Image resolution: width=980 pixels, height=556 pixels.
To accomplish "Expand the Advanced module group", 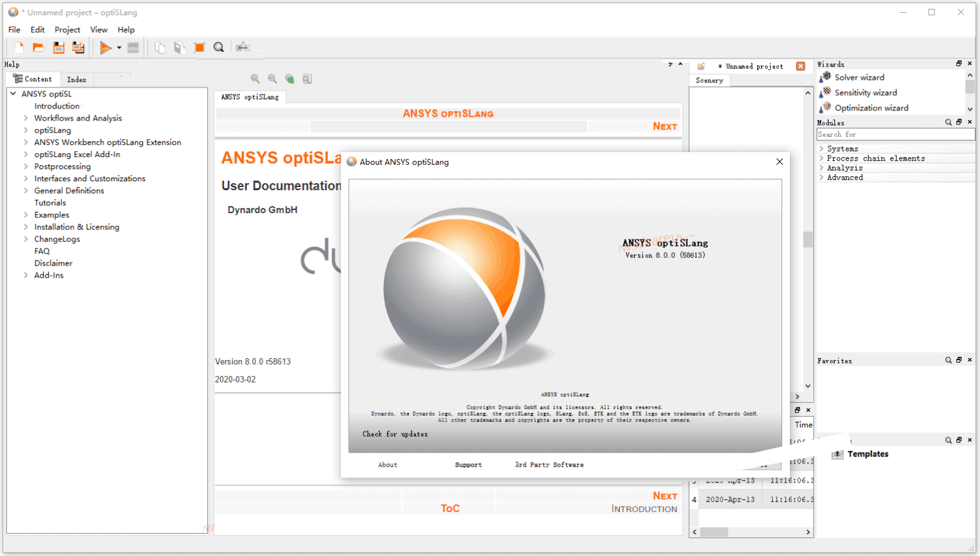I will point(822,177).
